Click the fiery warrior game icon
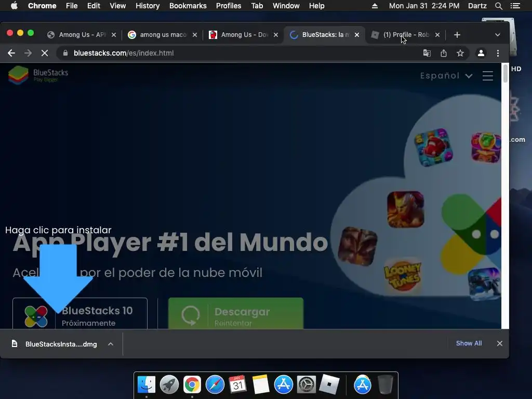Screen dimensions: 532x399 coord(405,209)
